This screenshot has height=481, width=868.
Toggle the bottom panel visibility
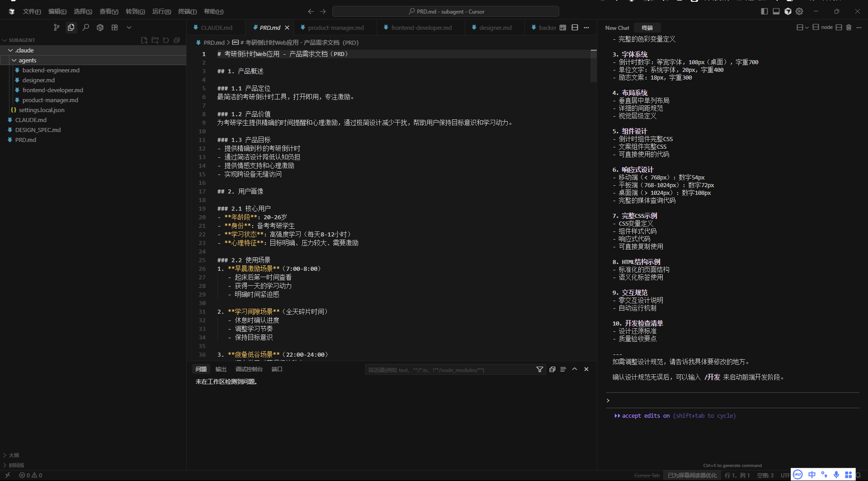776,11
